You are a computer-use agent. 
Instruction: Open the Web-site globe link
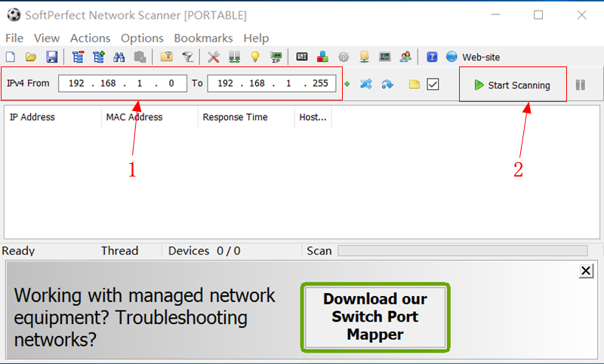(x=473, y=57)
